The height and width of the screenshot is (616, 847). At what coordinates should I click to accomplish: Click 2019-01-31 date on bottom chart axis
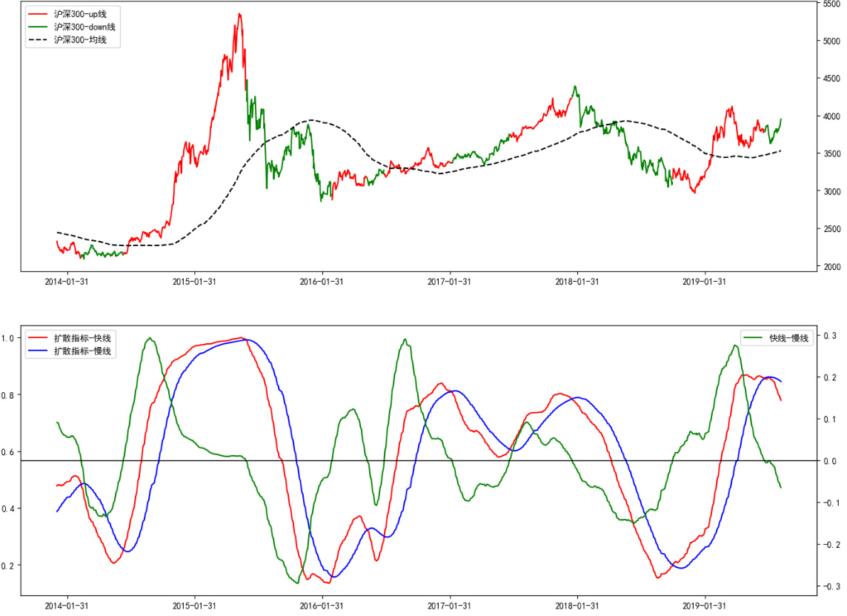(x=705, y=606)
